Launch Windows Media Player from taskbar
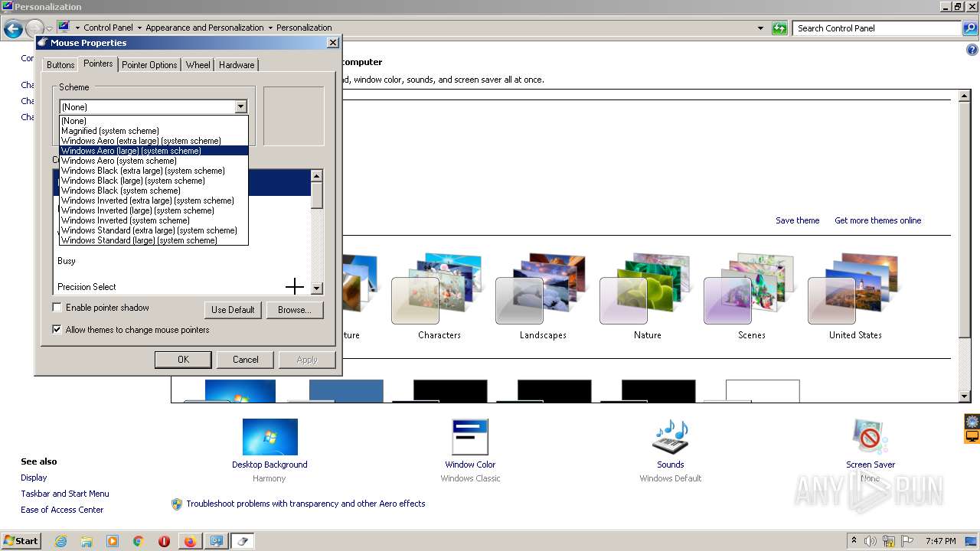Viewport: 980px width, 551px height. pyautogui.click(x=113, y=541)
